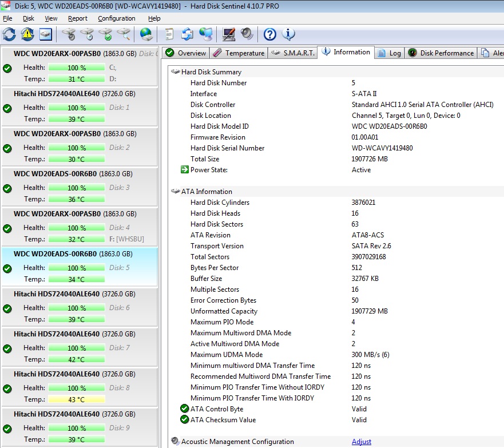Screen dimensions: 504x448
Task: Run the extended self-test disk checkmark icon
Action: point(105,34)
